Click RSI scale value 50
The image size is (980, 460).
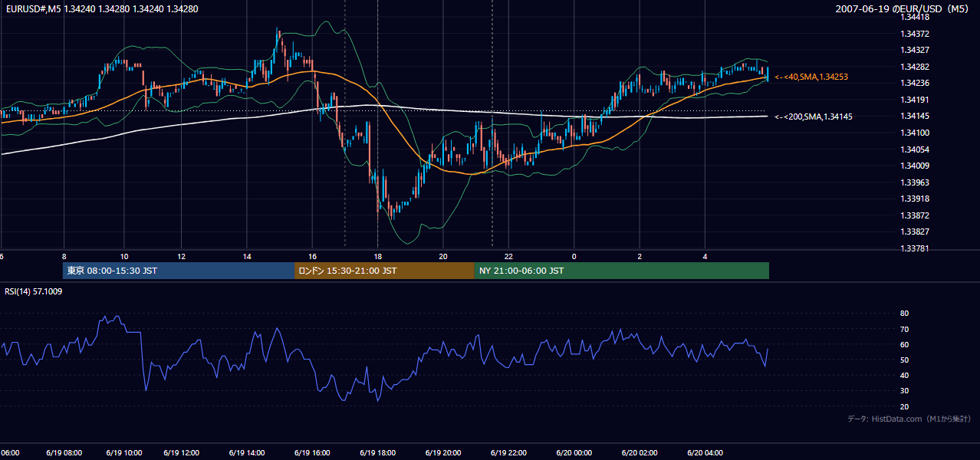click(905, 360)
